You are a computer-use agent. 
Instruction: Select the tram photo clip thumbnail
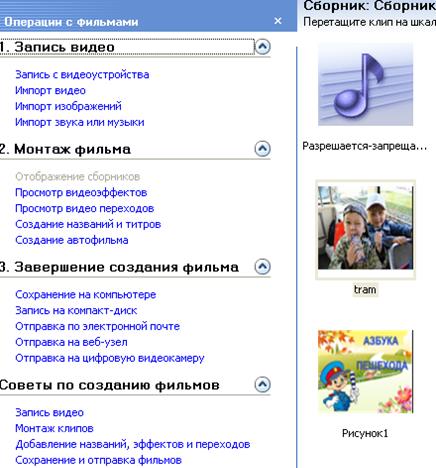point(366,228)
